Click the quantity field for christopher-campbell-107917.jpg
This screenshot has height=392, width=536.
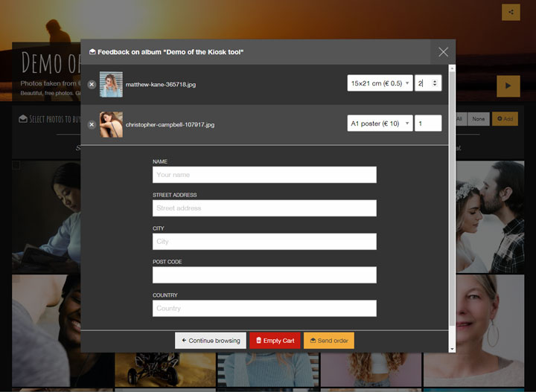click(x=428, y=123)
